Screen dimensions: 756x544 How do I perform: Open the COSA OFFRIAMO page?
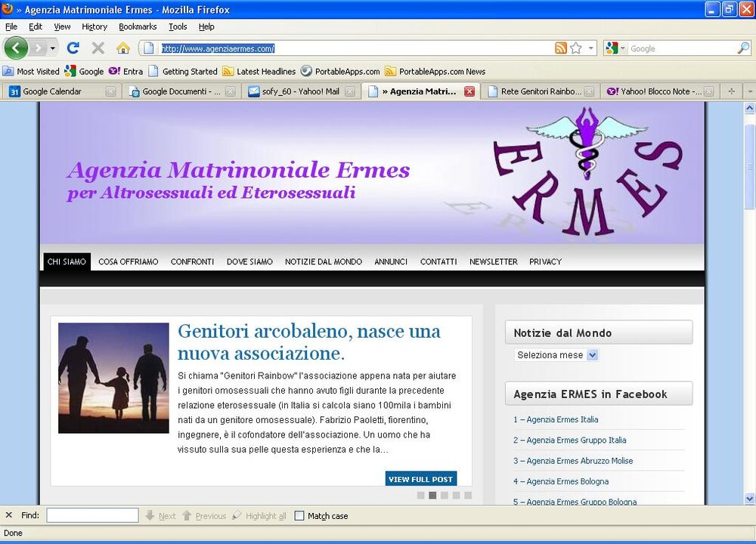(x=129, y=261)
